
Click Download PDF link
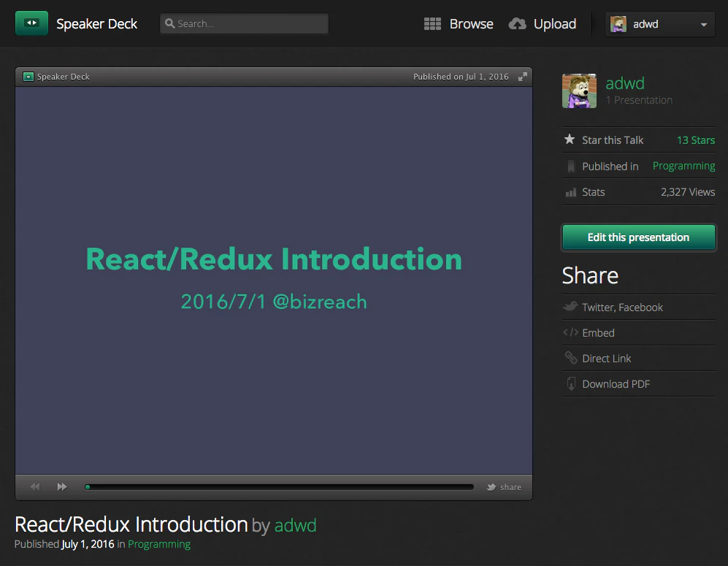point(616,384)
